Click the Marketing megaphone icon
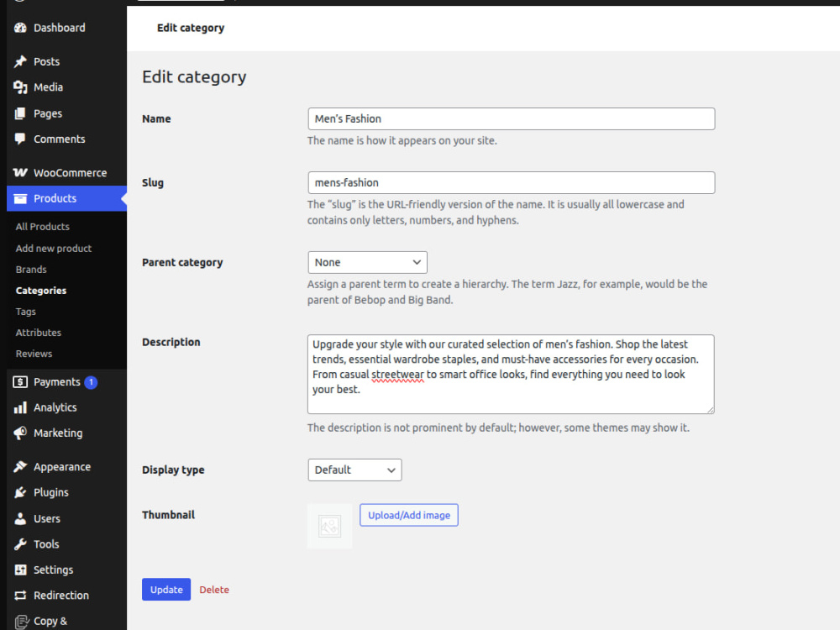 tap(20, 433)
